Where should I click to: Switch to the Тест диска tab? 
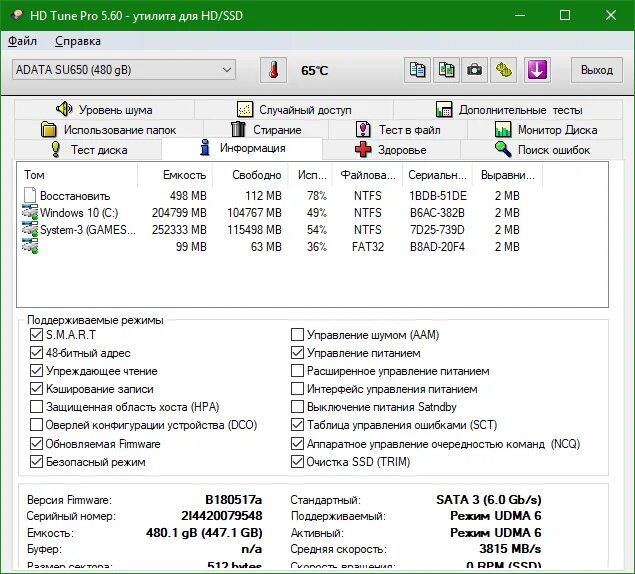coord(88,149)
